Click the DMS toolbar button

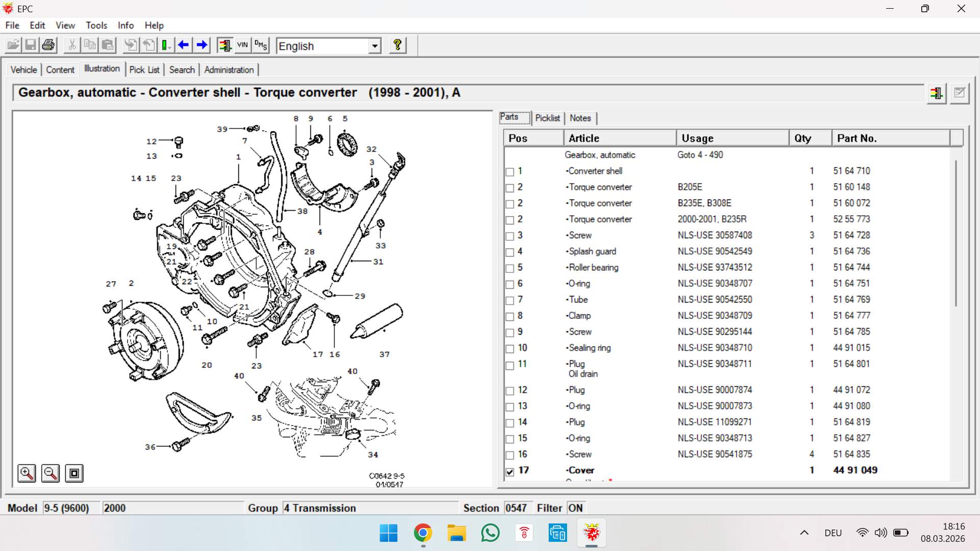261,45
